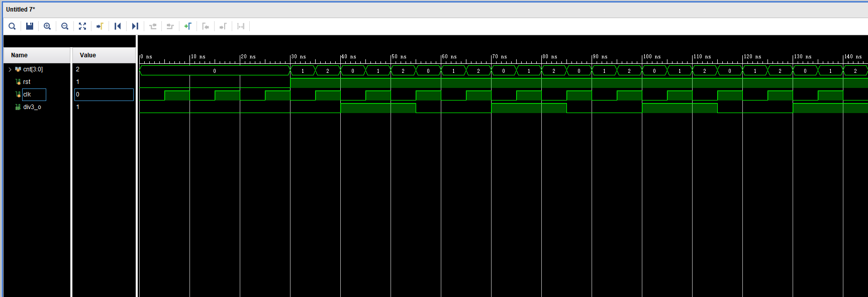Save the waveform configuration
This screenshot has height=297, width=868.
point(30,26)
